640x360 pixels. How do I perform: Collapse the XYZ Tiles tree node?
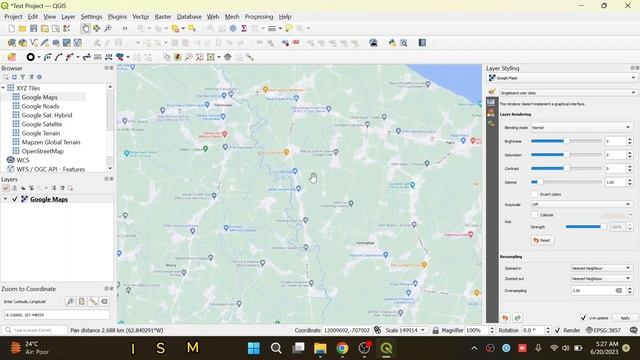click(4, 88)
